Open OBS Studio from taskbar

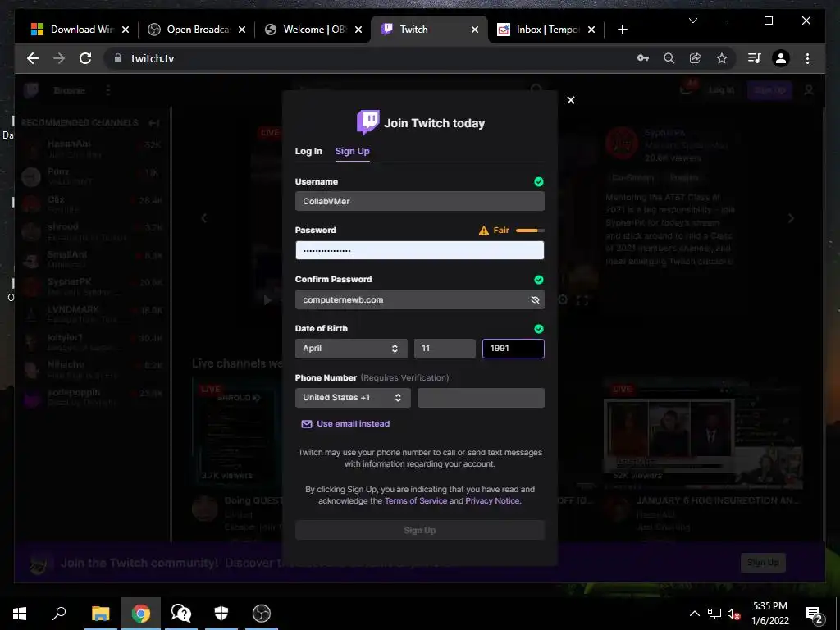click(x=262, y=614)
